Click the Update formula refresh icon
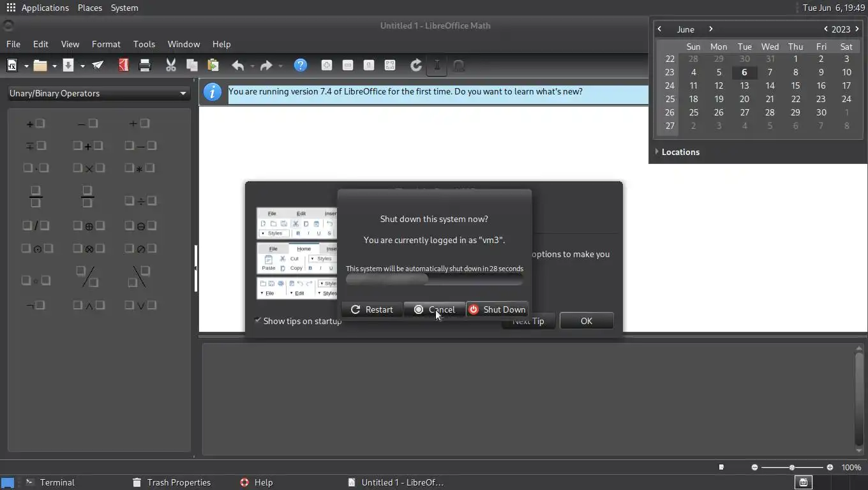Image resolution: width=868 pixels, height=490 pixels. (x=415, y=65)
